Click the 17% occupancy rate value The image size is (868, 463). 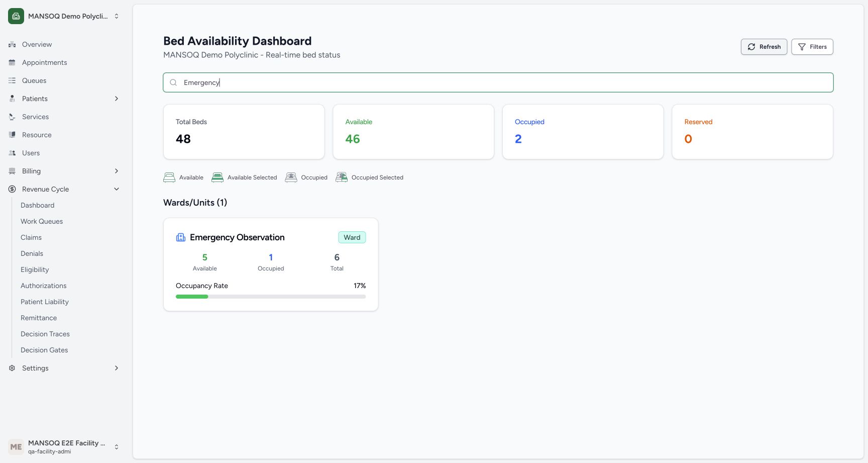tap(360, 286)
